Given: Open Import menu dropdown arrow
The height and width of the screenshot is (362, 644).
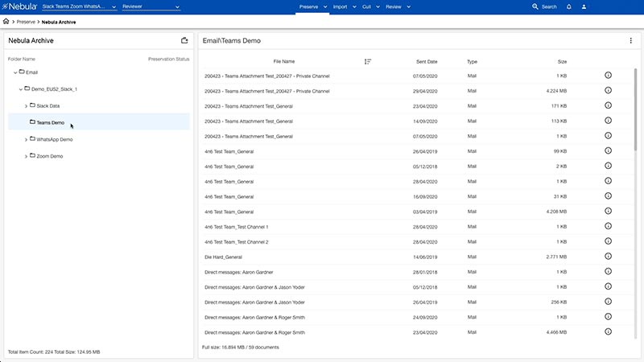Looking at the screenshot, I should (354, 7).
